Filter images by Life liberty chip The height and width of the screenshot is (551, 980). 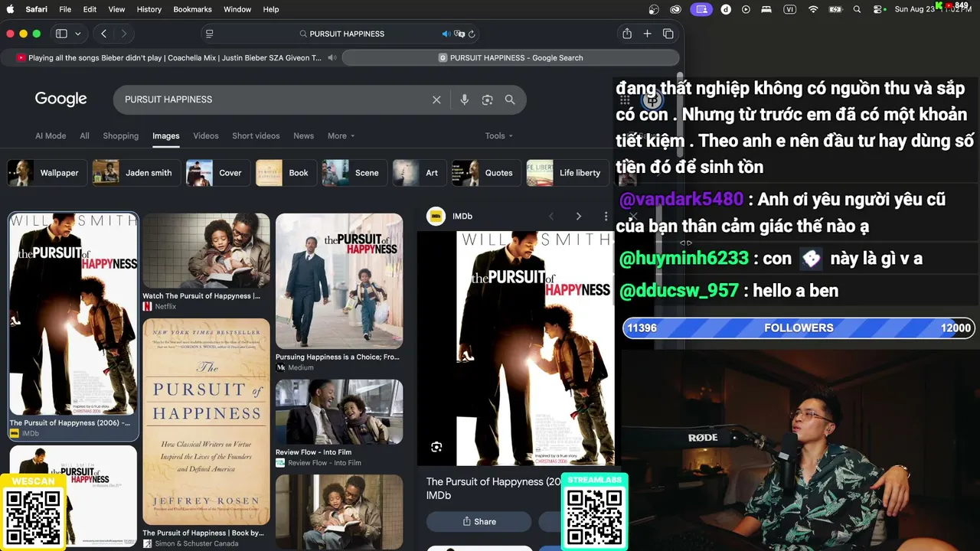[x=567, y=173]
